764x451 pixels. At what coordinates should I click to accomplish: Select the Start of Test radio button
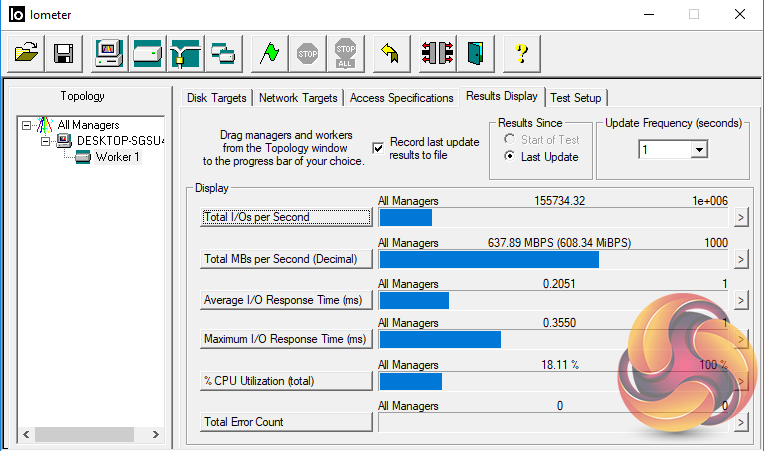pyautogui.click(x=510, y=140)
